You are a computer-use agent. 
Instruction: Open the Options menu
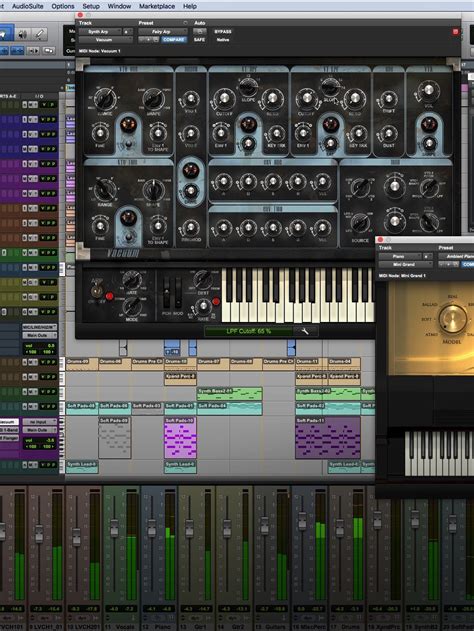[63, 6]
